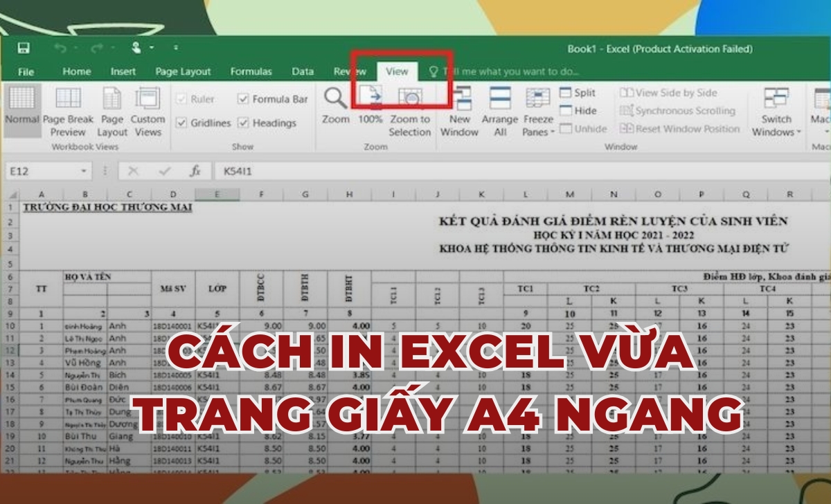Select column E header

(217, 195)
